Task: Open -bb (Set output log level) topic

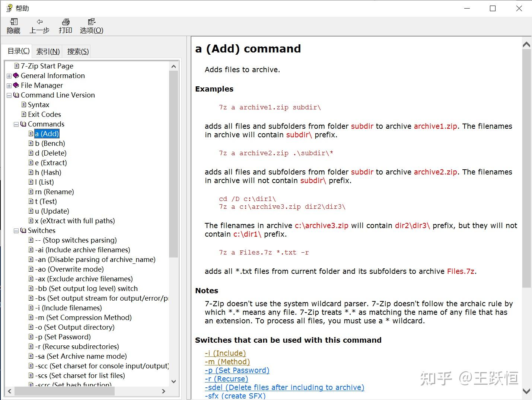Action: [x=86, y=288]
